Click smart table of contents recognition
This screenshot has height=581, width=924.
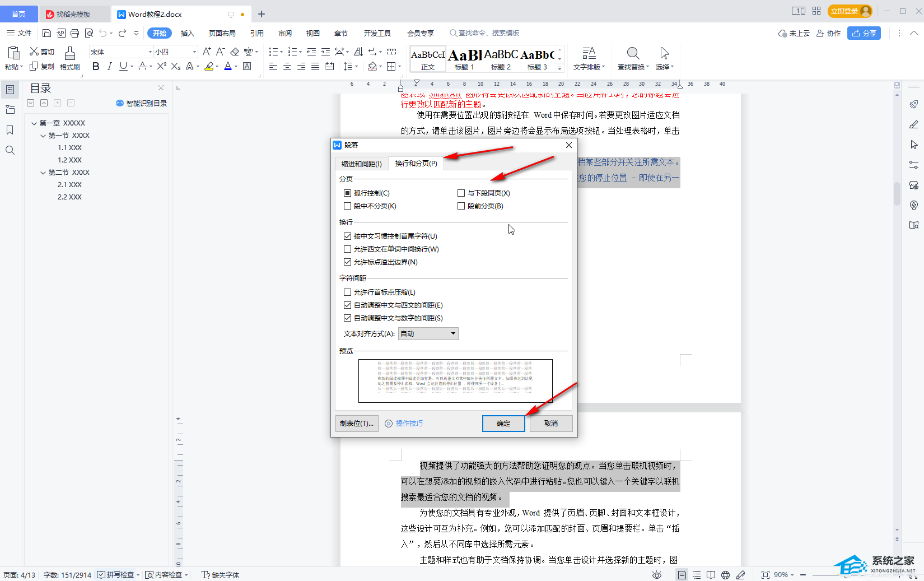[141, 103]
